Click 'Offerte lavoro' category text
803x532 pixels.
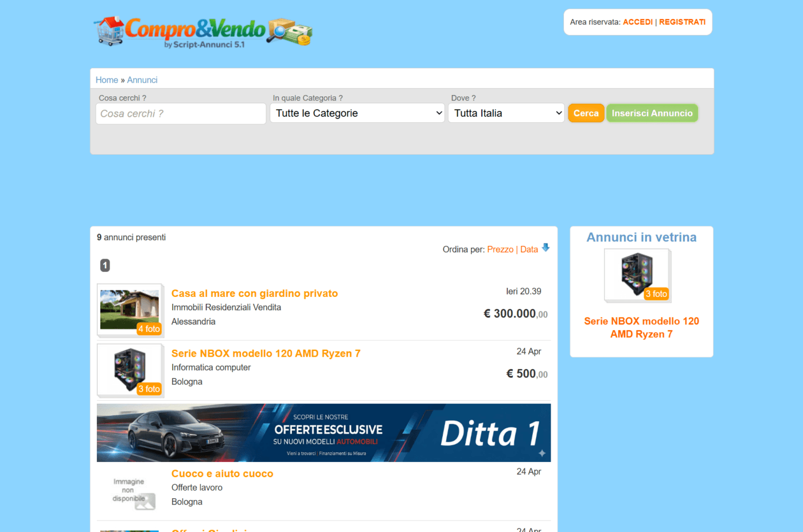point(197,487)
